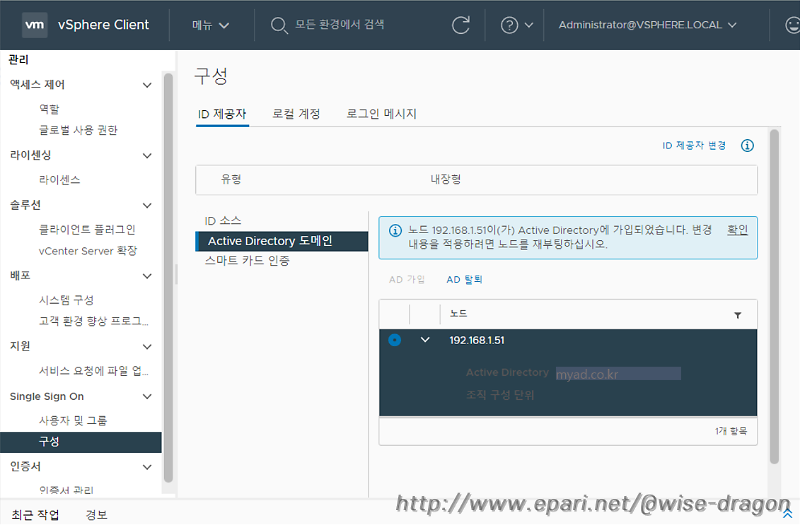Click 확인 in the notification banner
The height and width of the screenshot is (525, 800).
[737, 230]
